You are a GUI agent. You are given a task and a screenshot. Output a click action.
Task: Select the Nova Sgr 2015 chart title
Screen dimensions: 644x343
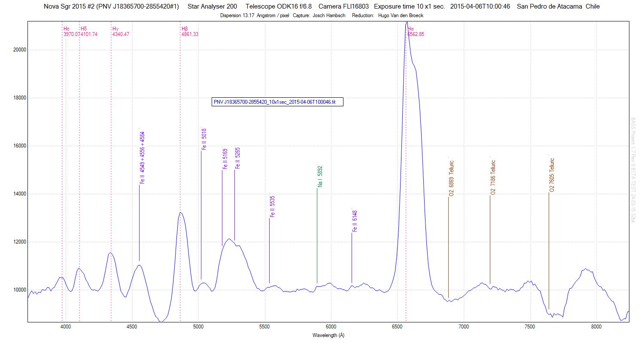coord(112,6)
